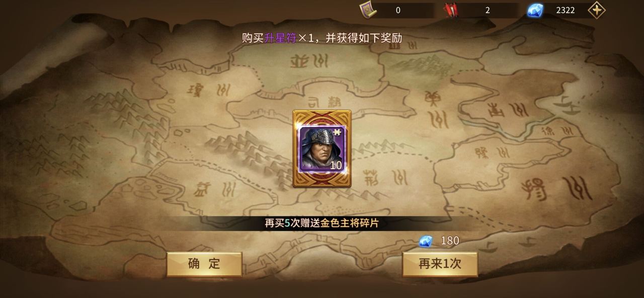The height and width of the screenshot is (298, 644).
Task: Tap the purple 升星符 item name
Action: [280, 38]
